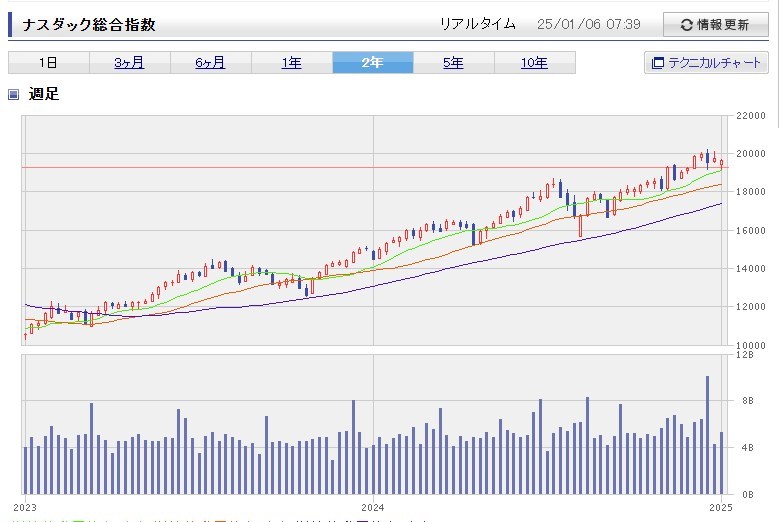Click the refresh icon in 情報更新 button
Image resolution: width=779 pixels, height=522 pixels.
click(x=686, y=25)
